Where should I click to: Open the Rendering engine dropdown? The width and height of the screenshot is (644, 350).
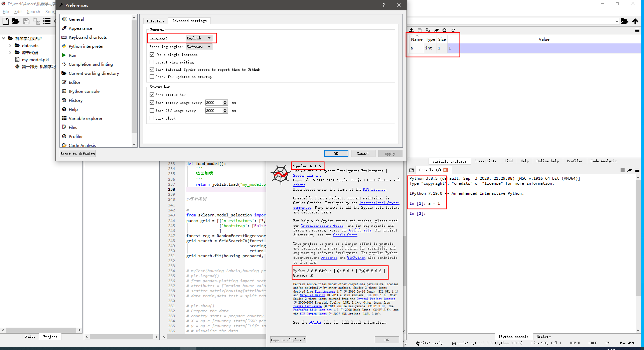pyautogui.click(x=198, y=47)
